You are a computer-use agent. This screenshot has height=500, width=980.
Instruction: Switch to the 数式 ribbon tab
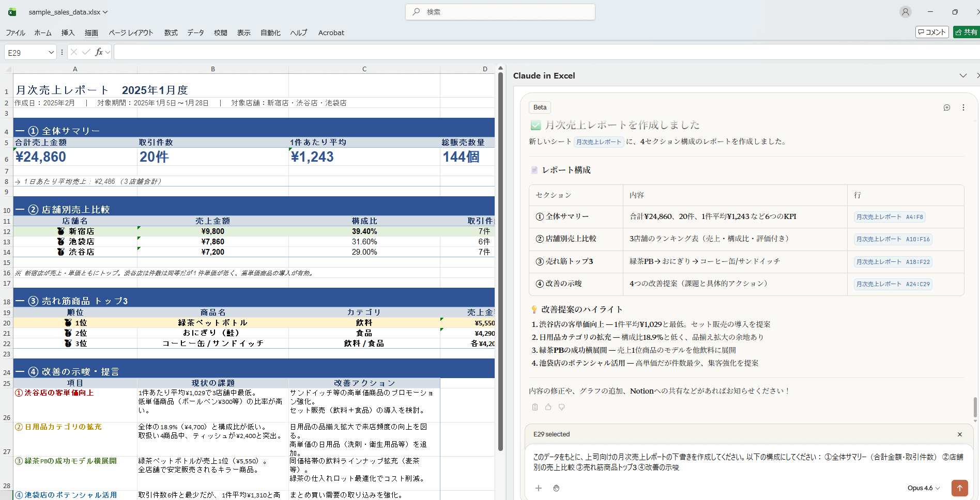(x=171, y=33)
